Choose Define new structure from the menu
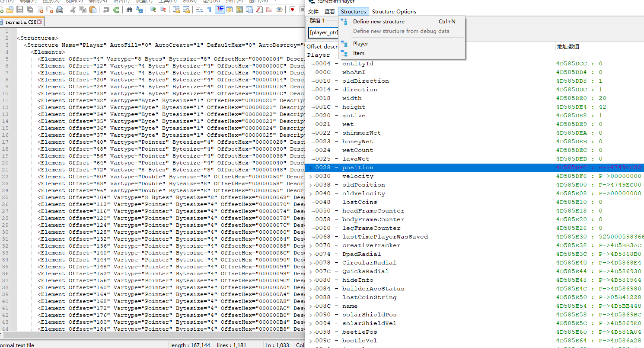This screenshot has height=348, width=644. (379, 21)
